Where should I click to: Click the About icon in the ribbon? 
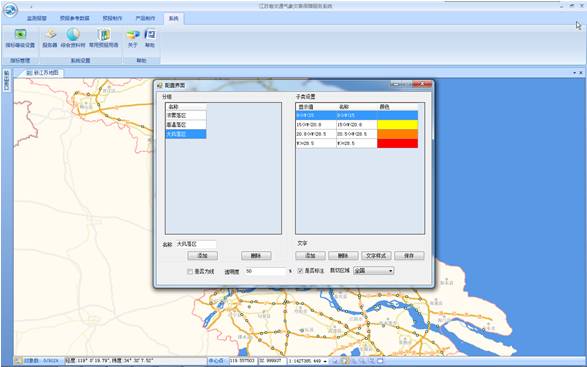click(x=133, y=38)
